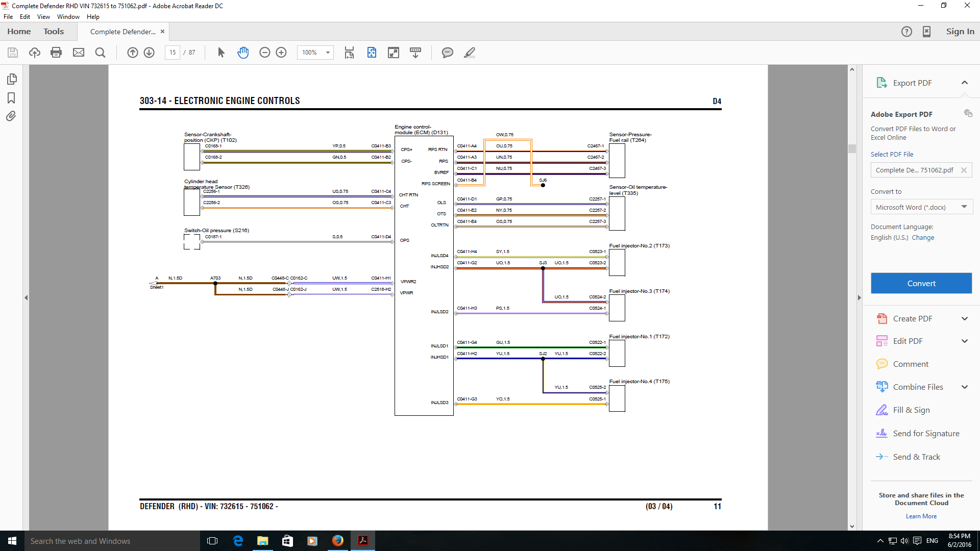
Task: Click the fit width scrolling icon
Action: click(350, 53)
